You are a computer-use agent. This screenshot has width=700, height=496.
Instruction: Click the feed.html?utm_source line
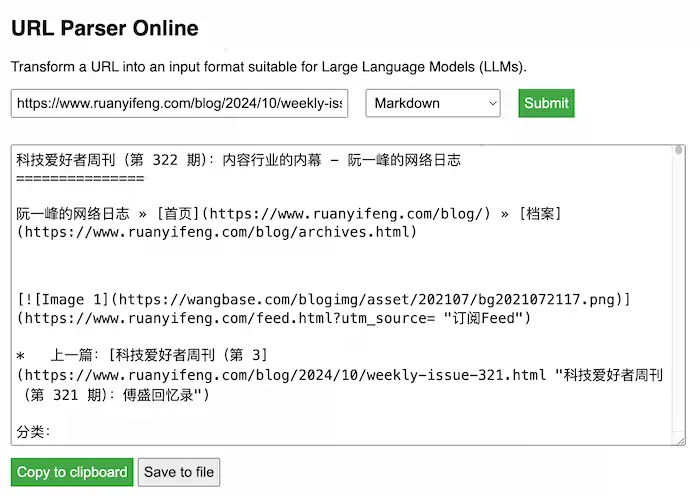[272, 318]
